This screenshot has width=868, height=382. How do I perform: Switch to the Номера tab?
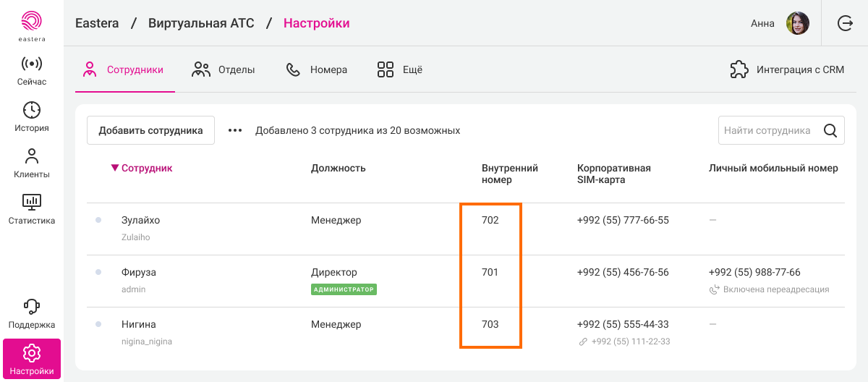[x=317, y=70]
